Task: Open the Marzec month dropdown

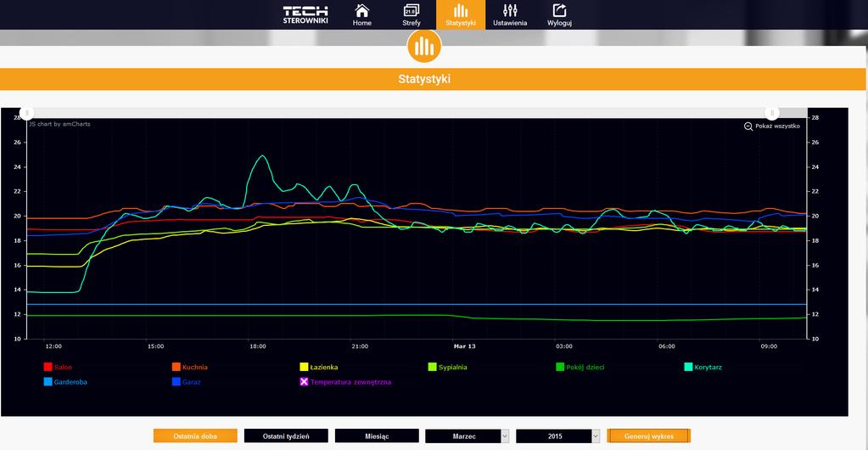Action: click(x=468, y=436)
